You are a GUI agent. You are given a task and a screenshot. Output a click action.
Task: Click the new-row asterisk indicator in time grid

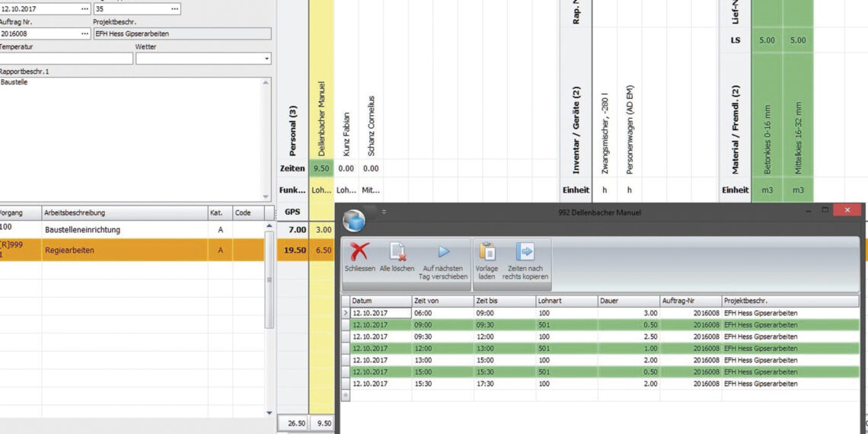(346, 395)
